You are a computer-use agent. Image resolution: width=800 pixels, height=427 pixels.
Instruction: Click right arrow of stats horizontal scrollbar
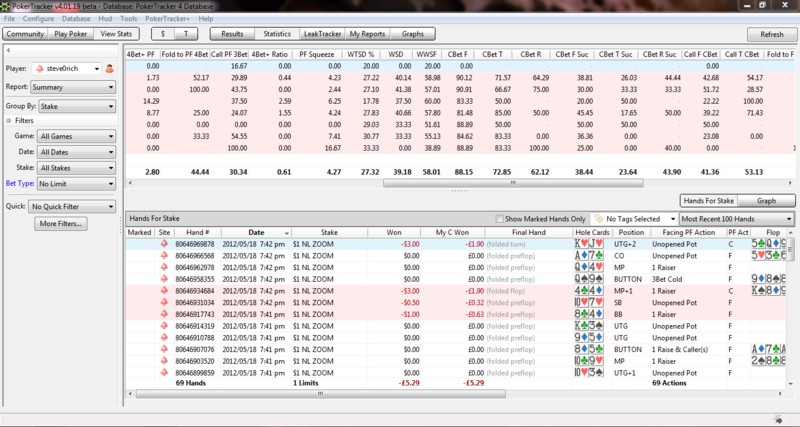[x=791, y=183]
